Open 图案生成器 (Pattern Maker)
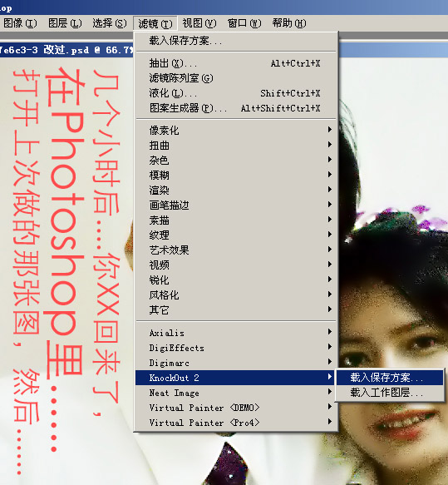Screen dimensions: 448x485 point(236,108)
